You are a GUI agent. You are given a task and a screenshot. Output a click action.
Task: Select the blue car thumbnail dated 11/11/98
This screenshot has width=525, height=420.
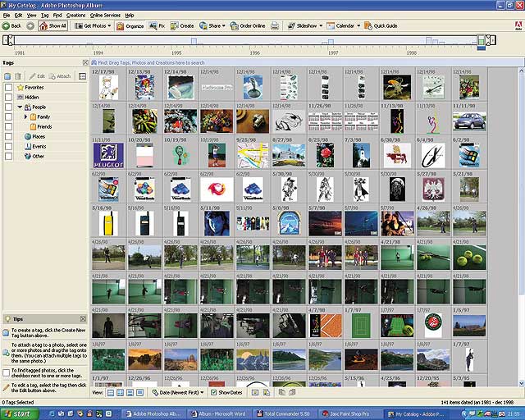click(x=469, y=121)
